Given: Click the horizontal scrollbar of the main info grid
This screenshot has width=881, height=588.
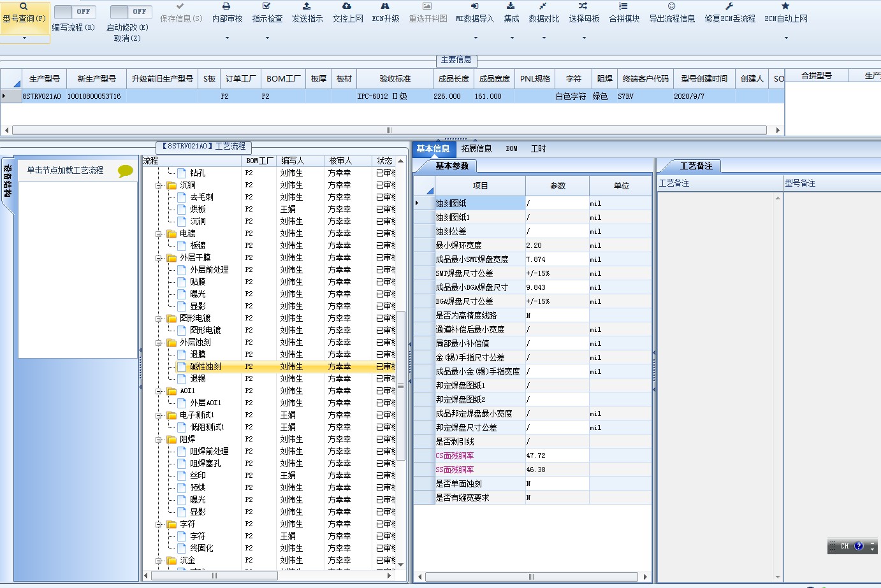Looking at the screenshot, I should [x=389, y=130].
